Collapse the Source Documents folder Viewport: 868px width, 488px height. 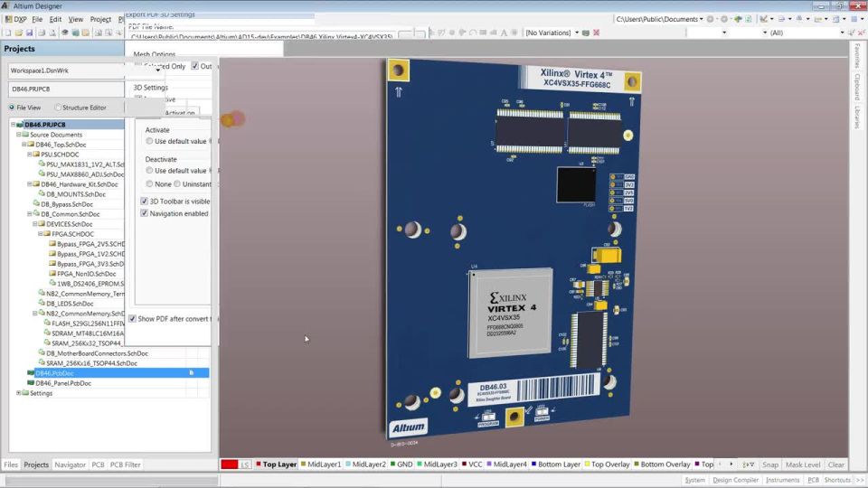[x=19, y=135]
